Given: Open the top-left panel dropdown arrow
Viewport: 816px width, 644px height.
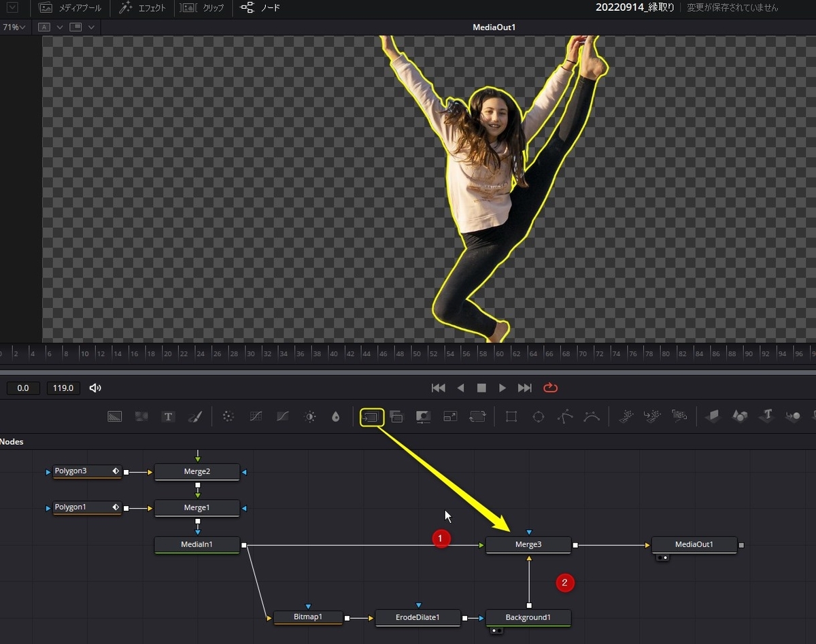Looking at the screenshot, I should point(12,7).
